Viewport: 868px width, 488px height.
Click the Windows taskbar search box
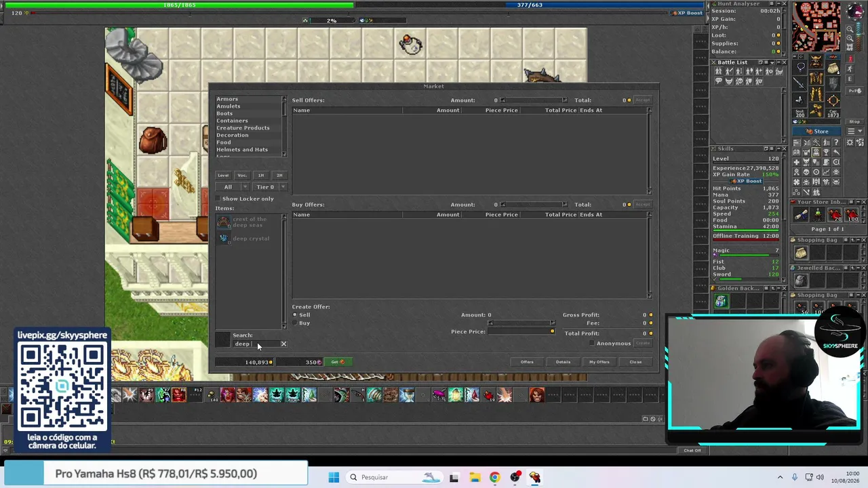(x=394, y=477)
